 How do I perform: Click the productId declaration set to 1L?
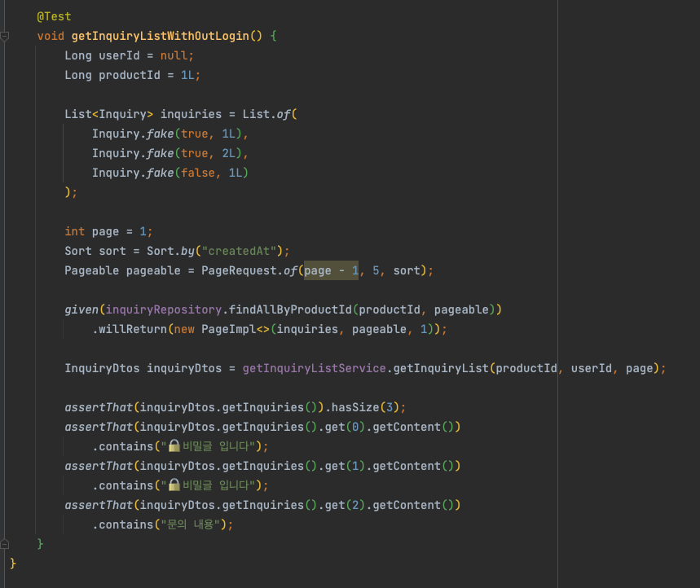[132, 76]
